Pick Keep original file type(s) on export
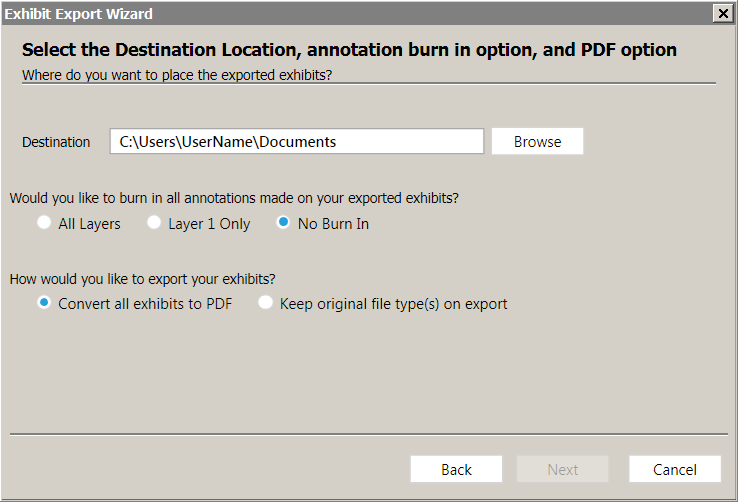738x502 pixels. pyautogui.click(x=265, y=303)
